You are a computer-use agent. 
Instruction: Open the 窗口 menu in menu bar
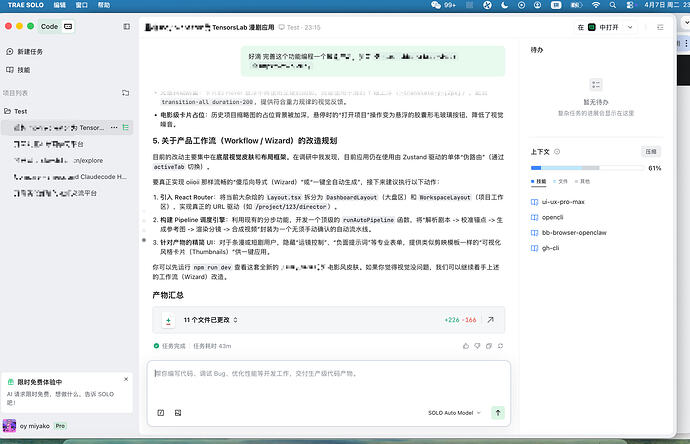coord(81,5)
